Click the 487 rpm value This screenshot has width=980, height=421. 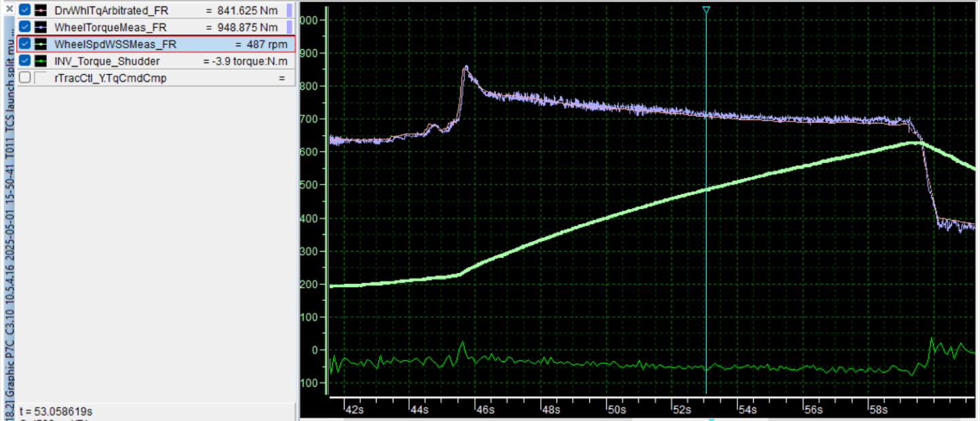click(266, 45)
